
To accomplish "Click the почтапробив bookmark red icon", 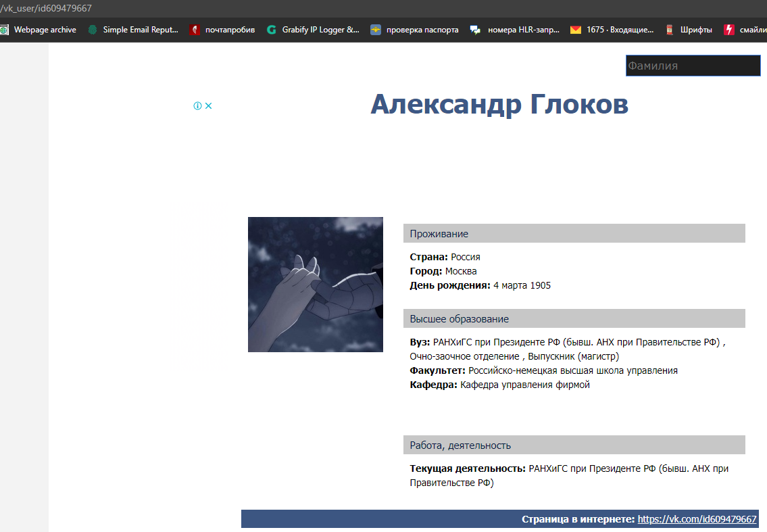I will click(195, 30).
